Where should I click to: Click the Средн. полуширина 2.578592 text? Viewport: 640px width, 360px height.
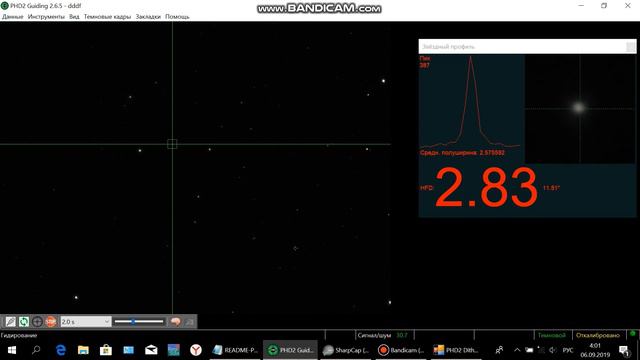pos(462,153)
